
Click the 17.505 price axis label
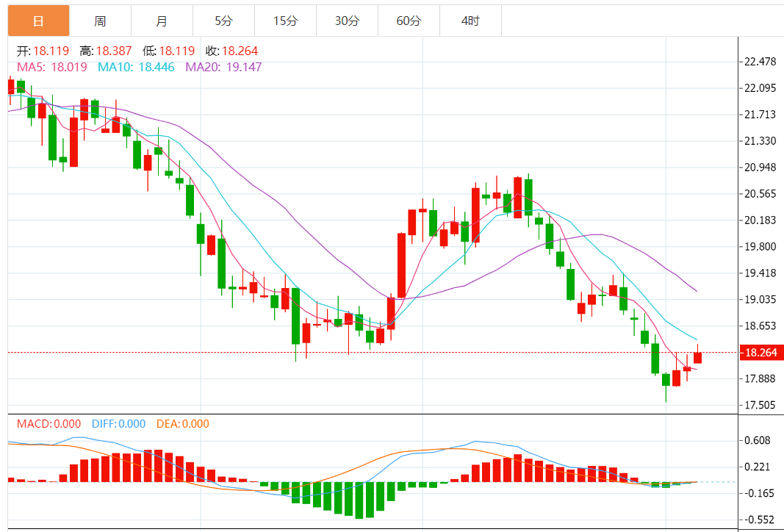[760, 405]
